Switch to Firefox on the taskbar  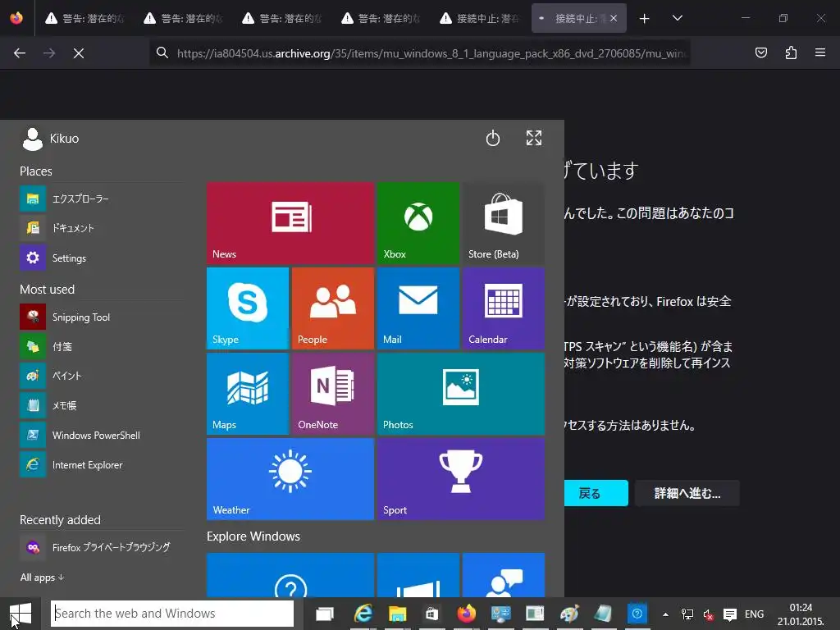point(466,614)
